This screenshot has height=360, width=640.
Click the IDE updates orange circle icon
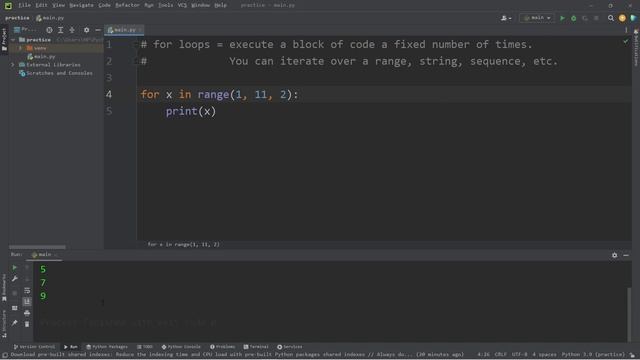(x=622, y=18)
